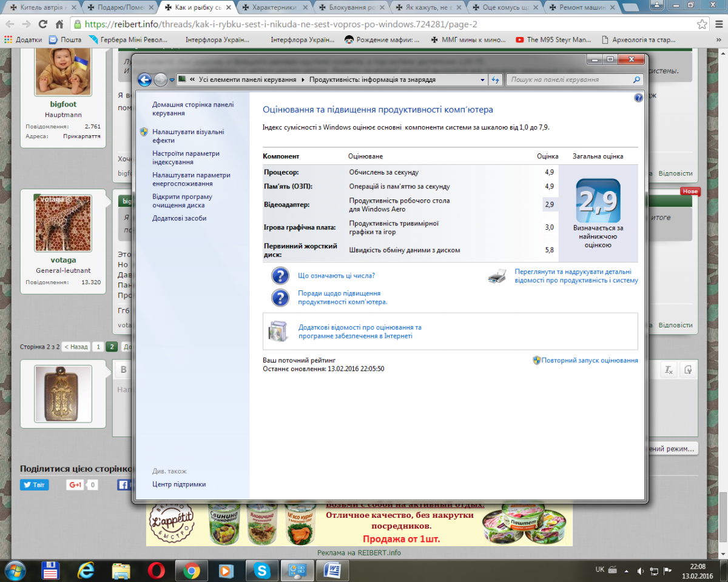The width and height of the screenshot is (728, 582).
Task: Click Chrome back arrow
Action: (10, 24)
